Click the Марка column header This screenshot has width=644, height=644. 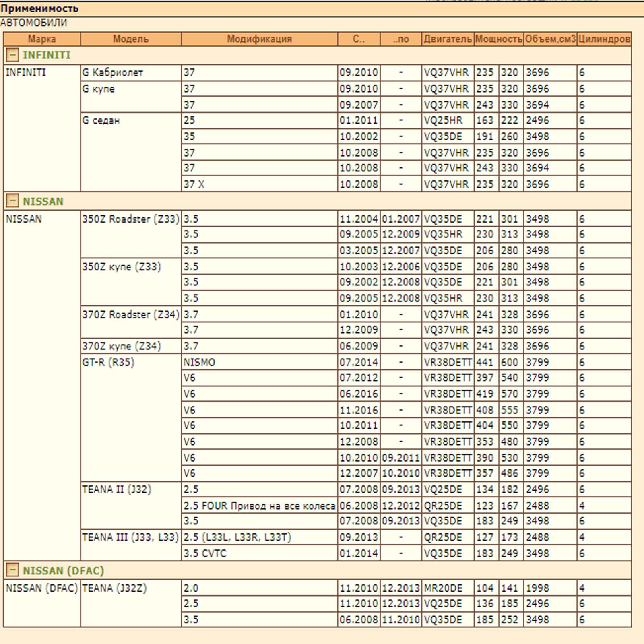pyautogui.click(x=42, y=39)
